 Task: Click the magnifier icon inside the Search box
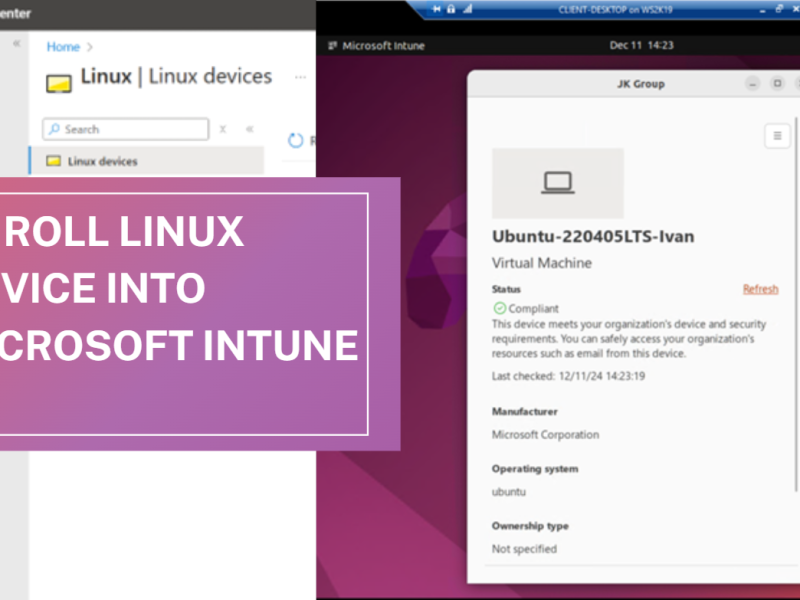coord(53,128)
